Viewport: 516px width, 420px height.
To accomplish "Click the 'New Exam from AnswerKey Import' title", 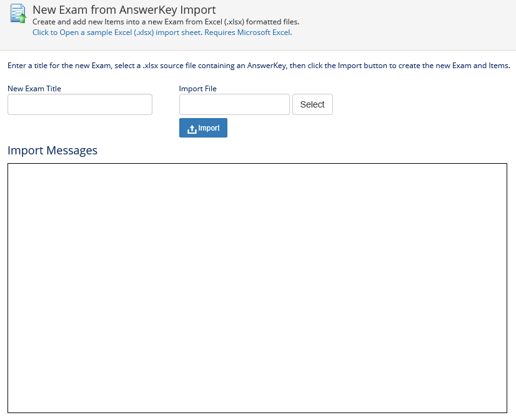I will (x=124, y=10).
